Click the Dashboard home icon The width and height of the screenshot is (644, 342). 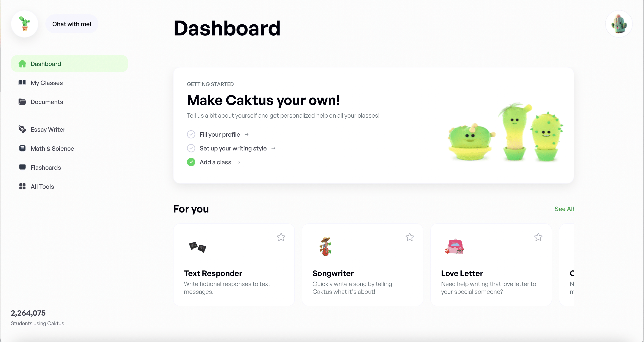[x=22, y=64]
